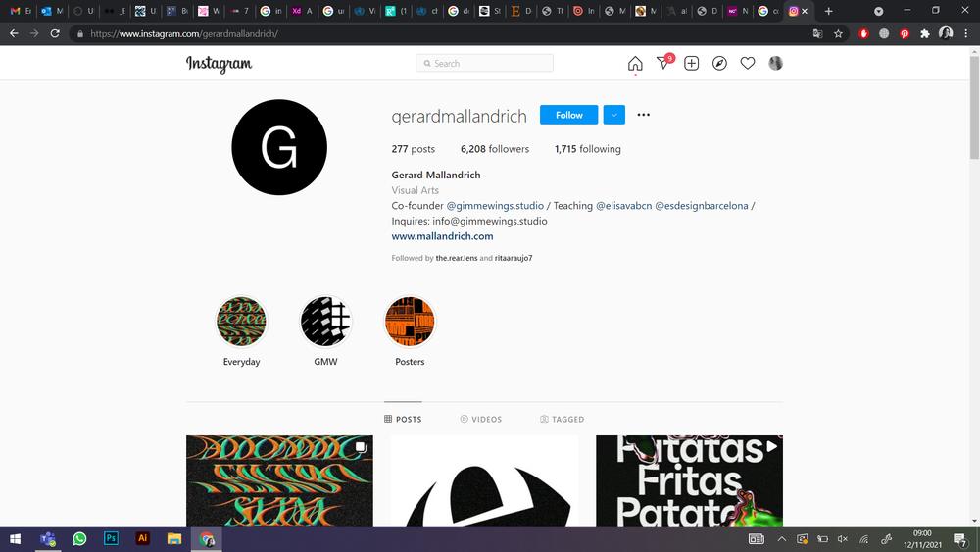Bookmark this page with star icon
Image resolution: width=980 pixels, height=552 pixels.
point(838,33)
